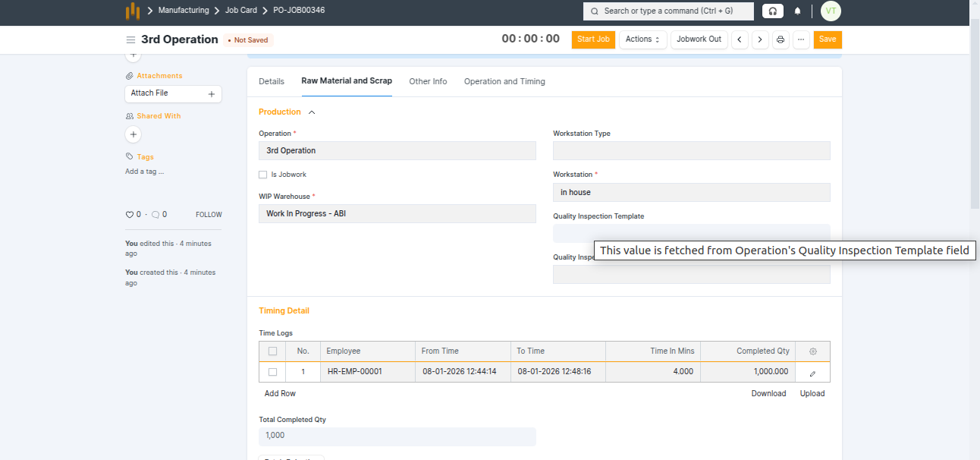Viewport: 980px width, 460px height.
Task: Check the row 1 time log checkbox
Action: [272, 372]
